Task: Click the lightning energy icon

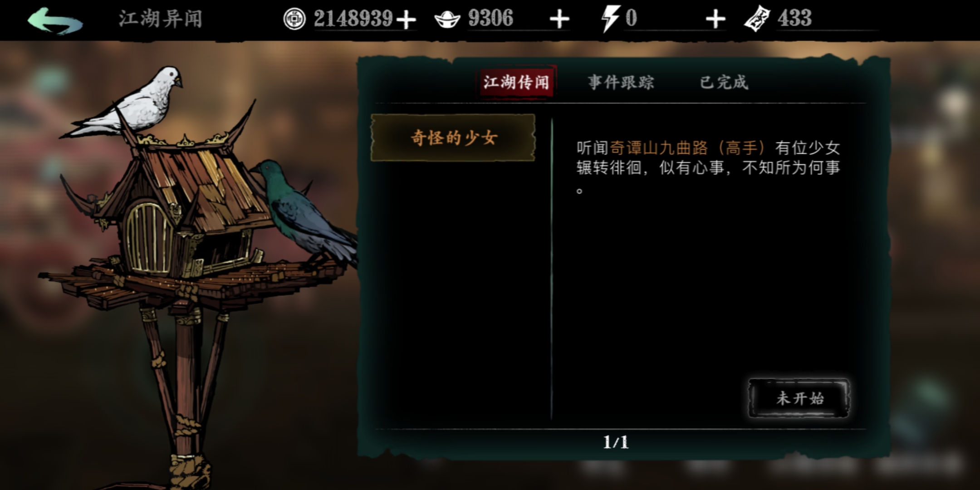Action: pyautogui.click(x=610, y=19)
